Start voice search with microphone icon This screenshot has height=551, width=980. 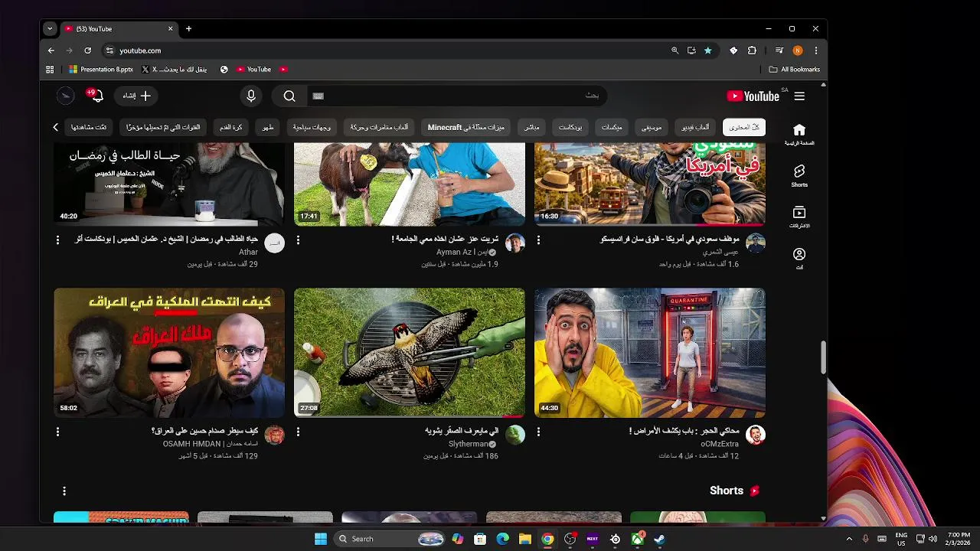(x=250, y=96)
